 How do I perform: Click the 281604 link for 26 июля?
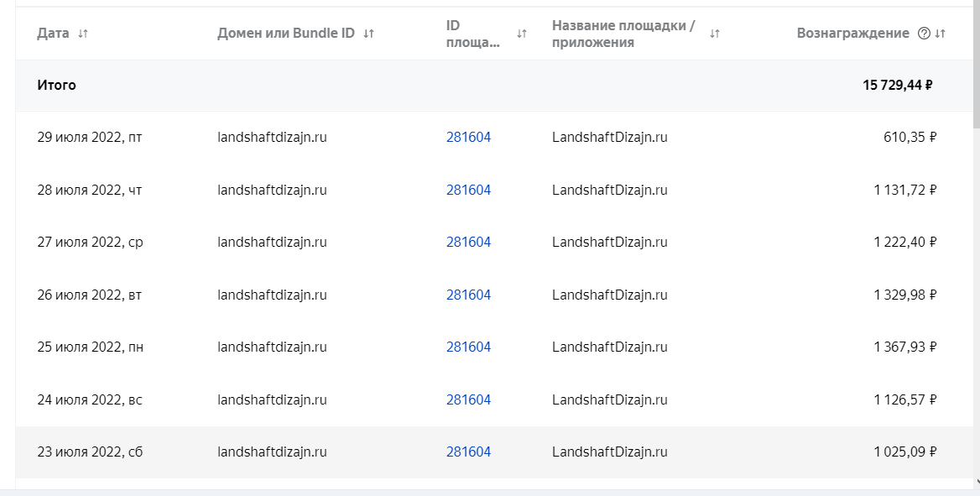tap(468, 295)
